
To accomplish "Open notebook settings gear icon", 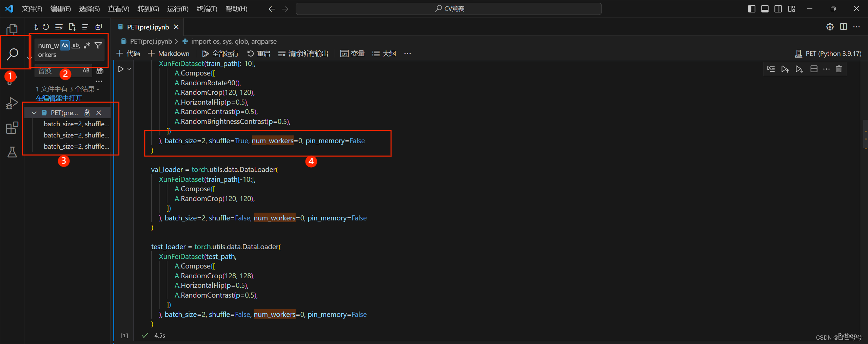I will 830,27.
